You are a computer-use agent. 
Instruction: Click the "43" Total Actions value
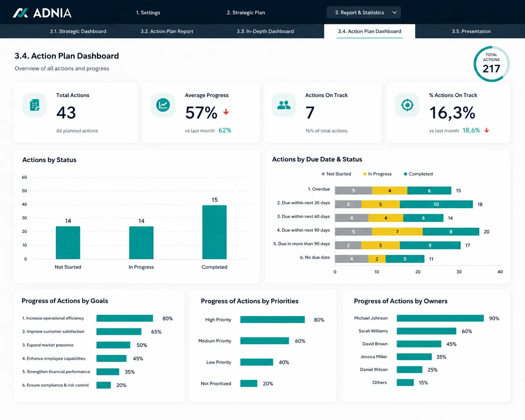pyautogui.click(x=66, y=113)
